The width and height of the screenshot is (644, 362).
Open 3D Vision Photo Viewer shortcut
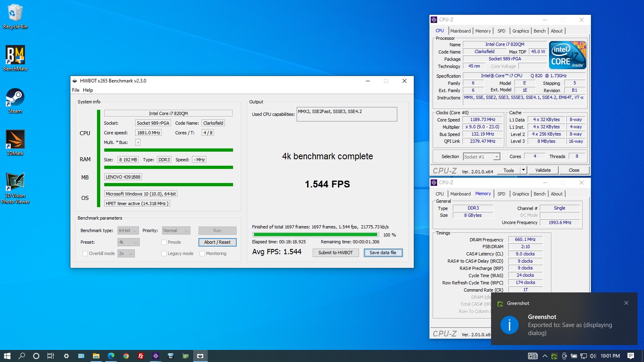tap(15, 188)
